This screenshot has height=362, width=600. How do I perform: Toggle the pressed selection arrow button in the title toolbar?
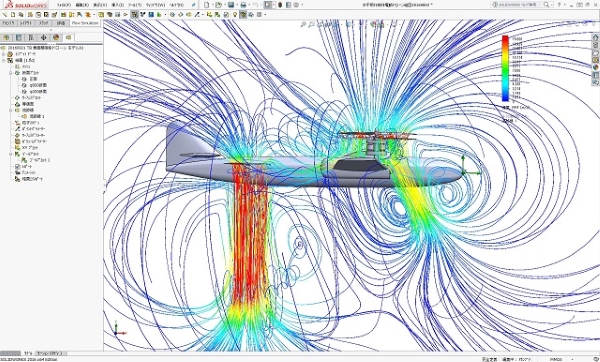pos(268,5)
